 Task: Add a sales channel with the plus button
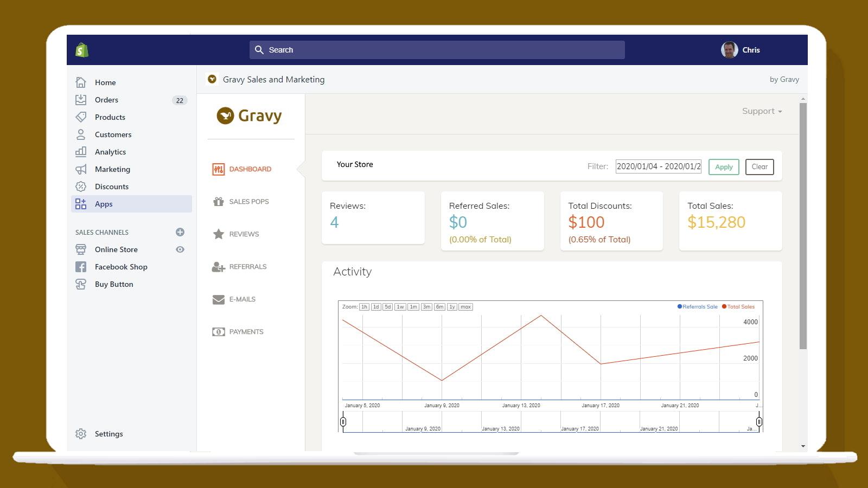180,232
